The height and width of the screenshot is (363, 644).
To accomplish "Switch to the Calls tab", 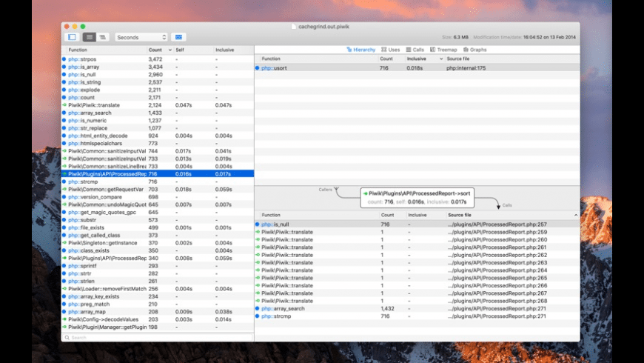I will [x=415, y=50].
